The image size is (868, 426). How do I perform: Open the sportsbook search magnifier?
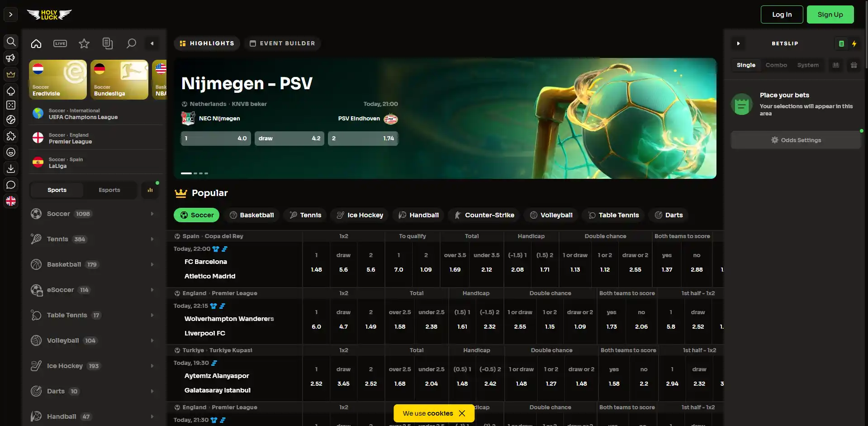pyautogui.click(x=131, y=43)
